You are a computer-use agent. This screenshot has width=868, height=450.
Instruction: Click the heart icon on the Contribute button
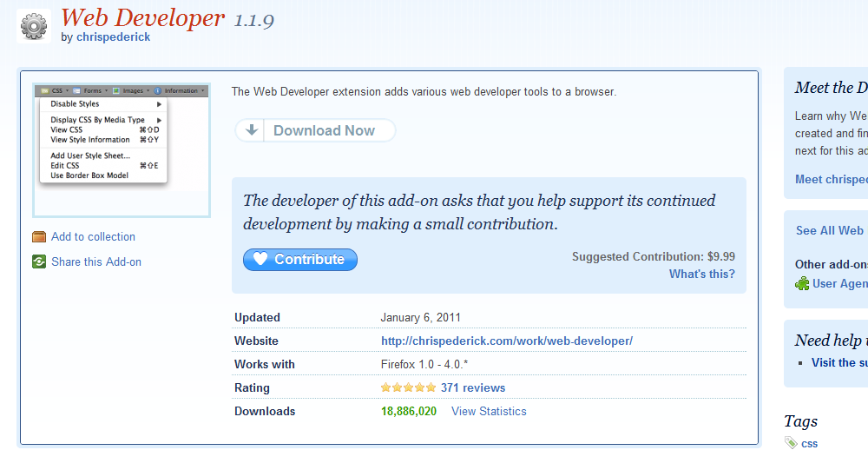260,259
